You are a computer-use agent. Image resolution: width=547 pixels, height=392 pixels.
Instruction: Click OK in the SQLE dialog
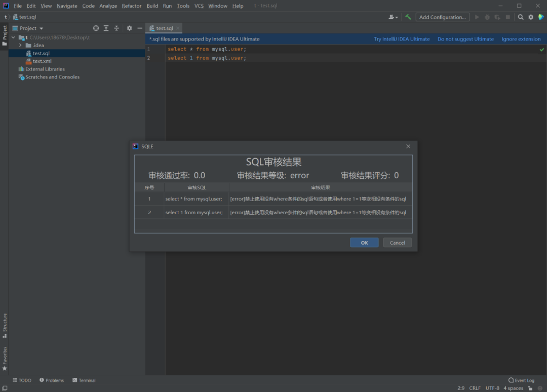tap(364, 242)
